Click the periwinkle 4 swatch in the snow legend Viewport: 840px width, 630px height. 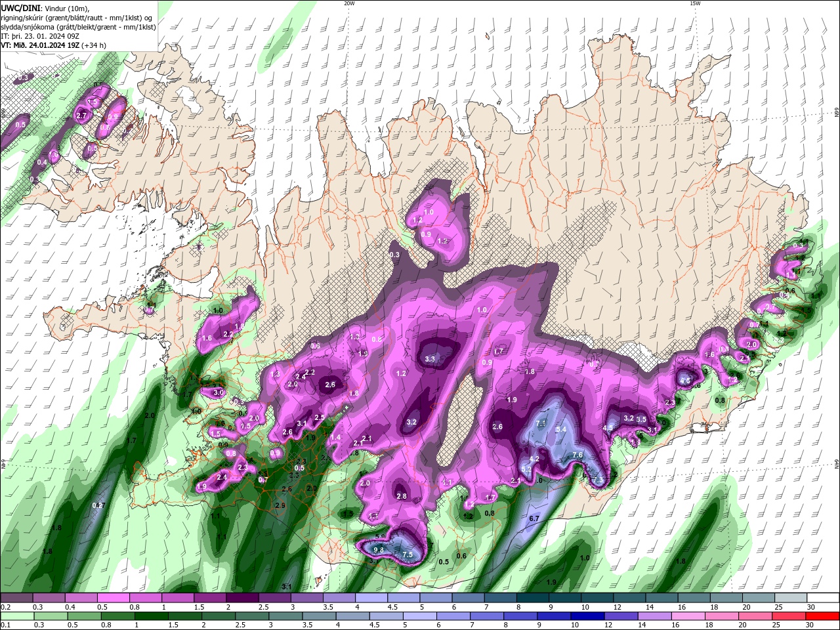[371, 598]
